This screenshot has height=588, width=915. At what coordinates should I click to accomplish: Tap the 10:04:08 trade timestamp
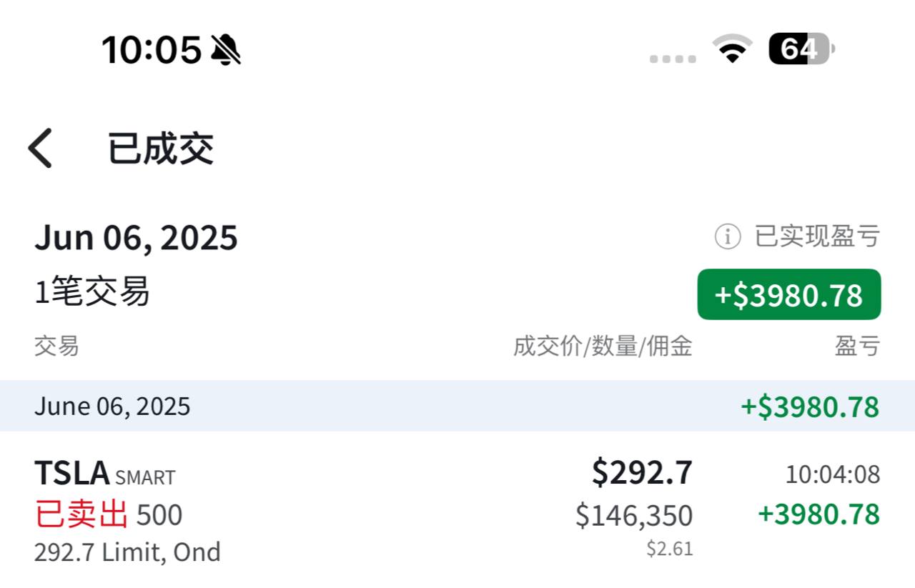tap(833, 474)
